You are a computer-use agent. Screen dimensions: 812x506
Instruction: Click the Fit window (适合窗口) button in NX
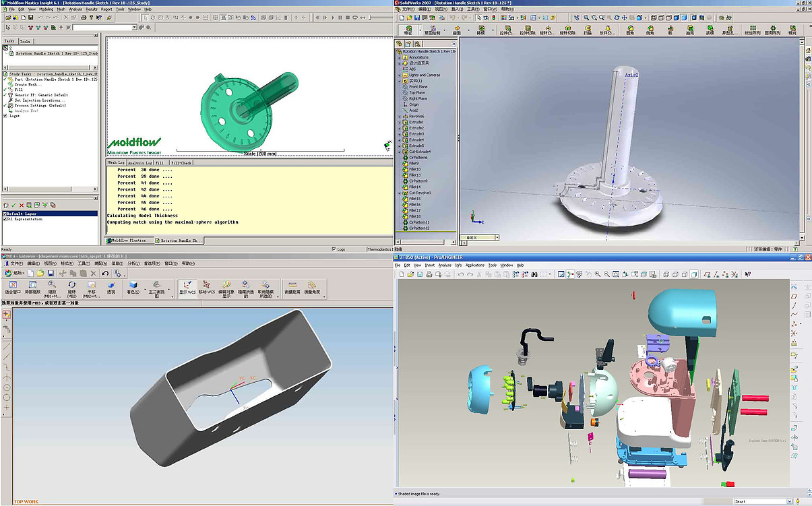13,287
